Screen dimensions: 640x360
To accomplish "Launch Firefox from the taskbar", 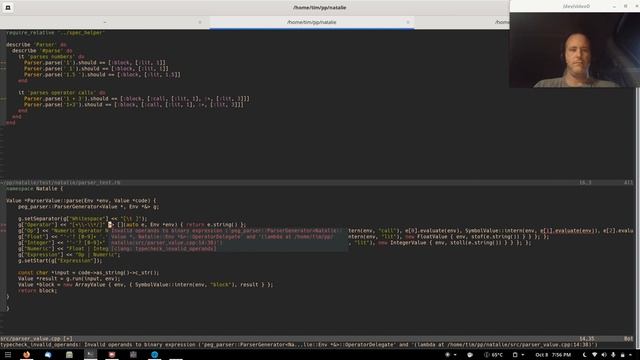I will 27,355.
